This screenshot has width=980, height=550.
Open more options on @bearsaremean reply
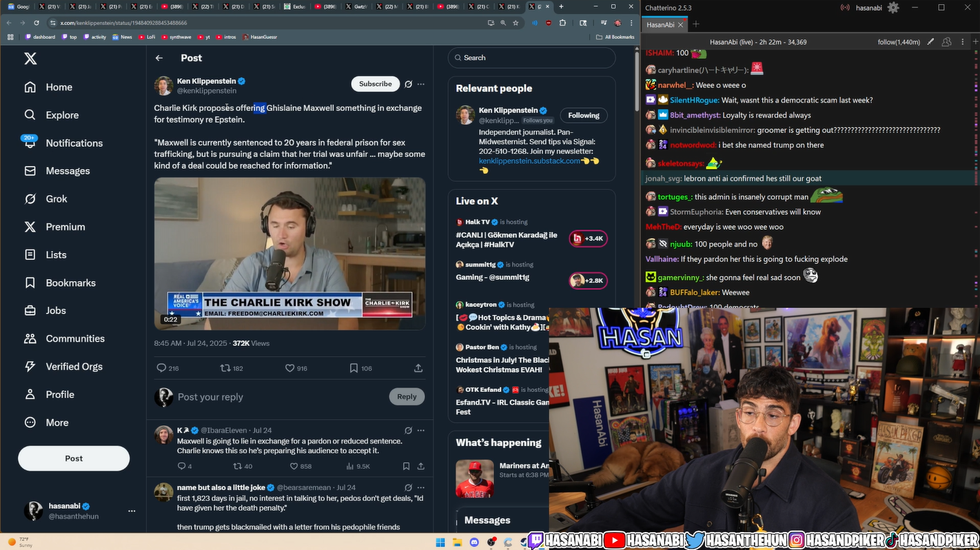421,487
